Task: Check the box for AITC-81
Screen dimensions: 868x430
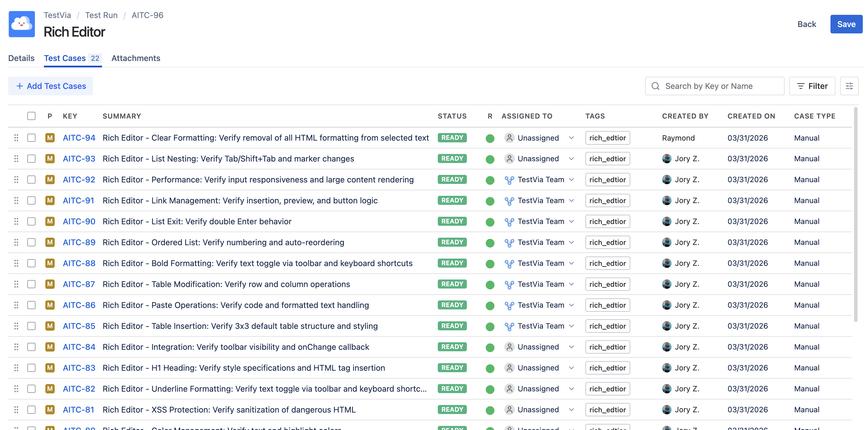Action: [31, 410]
